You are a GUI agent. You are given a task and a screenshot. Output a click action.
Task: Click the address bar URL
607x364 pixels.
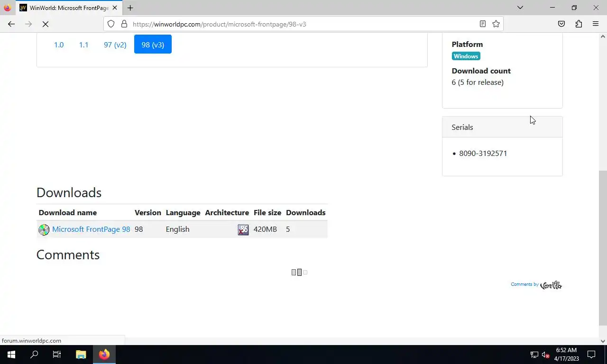tap(220, 24)
